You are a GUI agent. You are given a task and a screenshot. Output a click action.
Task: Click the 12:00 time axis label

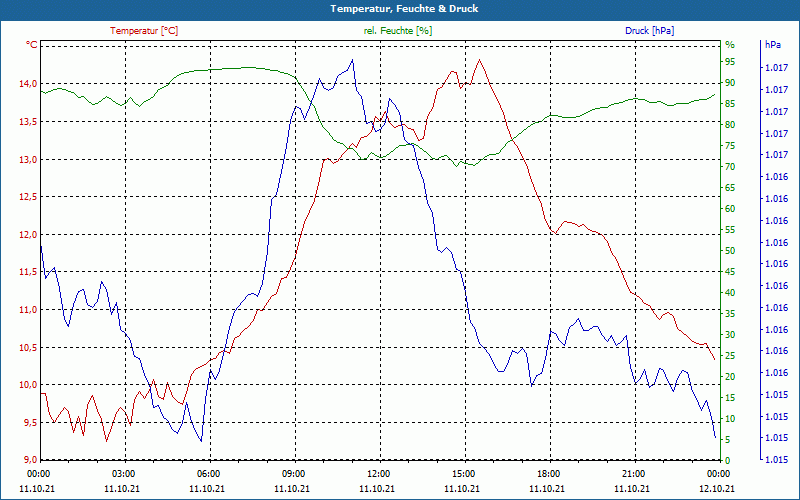coord(379,473)
